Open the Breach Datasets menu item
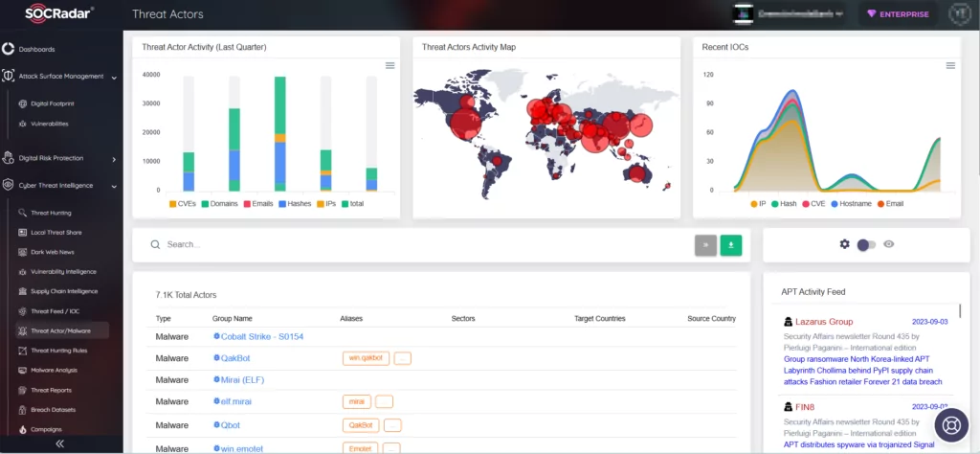This screenshot has width=980, height=454. [x=54, y=410]
